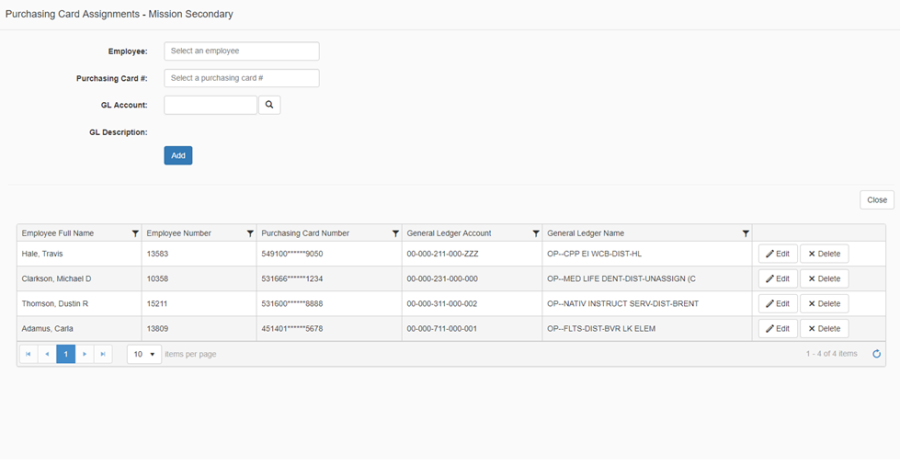This screenshot has height=465, width=900.
Task: Open filter for Purchasing Card Number column
Action: point(396,233)
